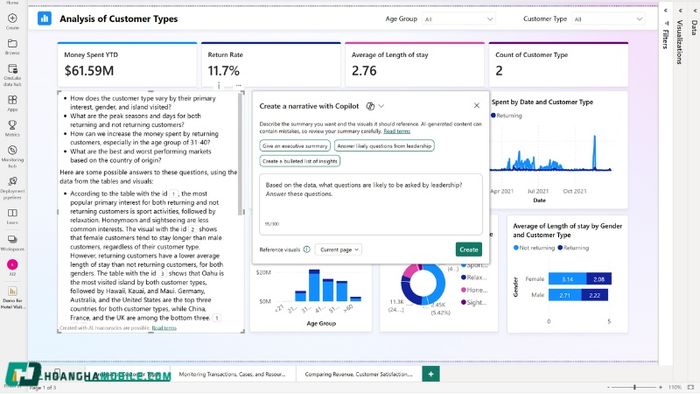This screenshot has height=394, width=700.
Task: Open the Apps section
Action: 12,103
